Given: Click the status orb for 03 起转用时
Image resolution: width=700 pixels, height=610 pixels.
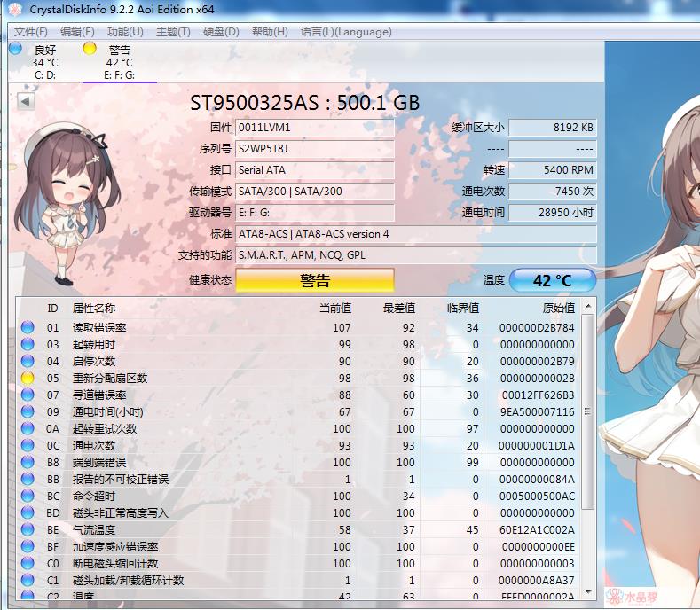Looking at the screenshot, I should [28, 344].
